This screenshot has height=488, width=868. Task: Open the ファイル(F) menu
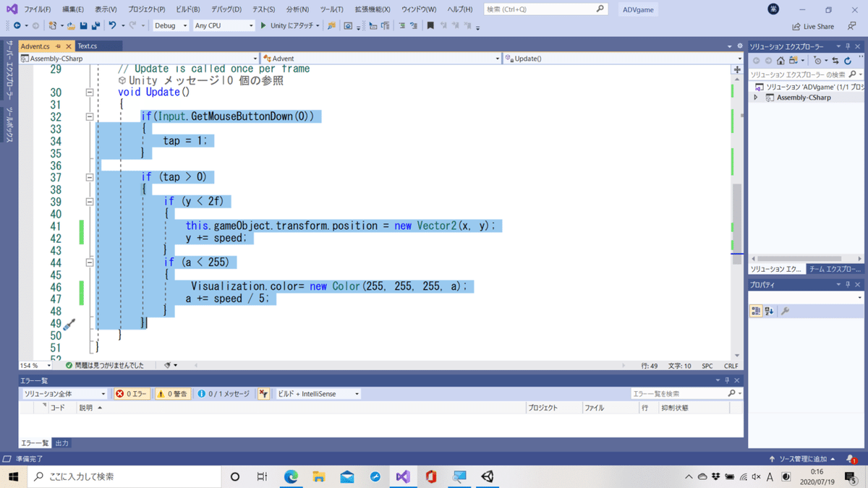point(37,9)
